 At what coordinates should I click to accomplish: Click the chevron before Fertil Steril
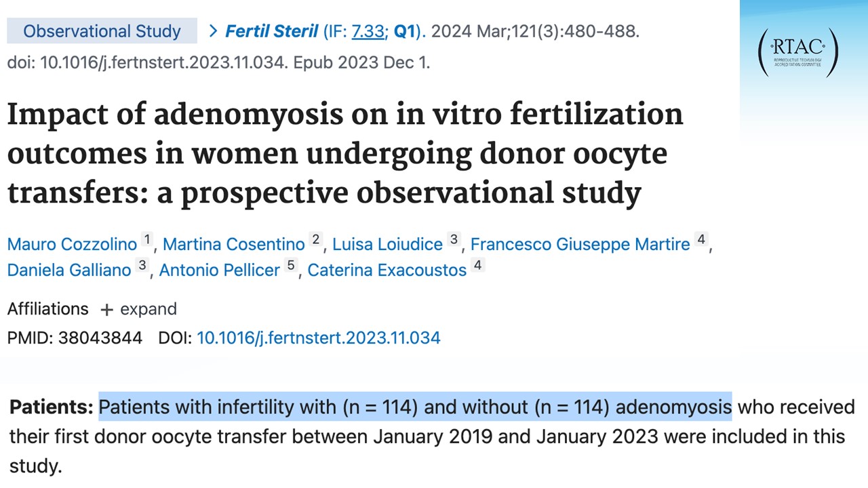213,31
